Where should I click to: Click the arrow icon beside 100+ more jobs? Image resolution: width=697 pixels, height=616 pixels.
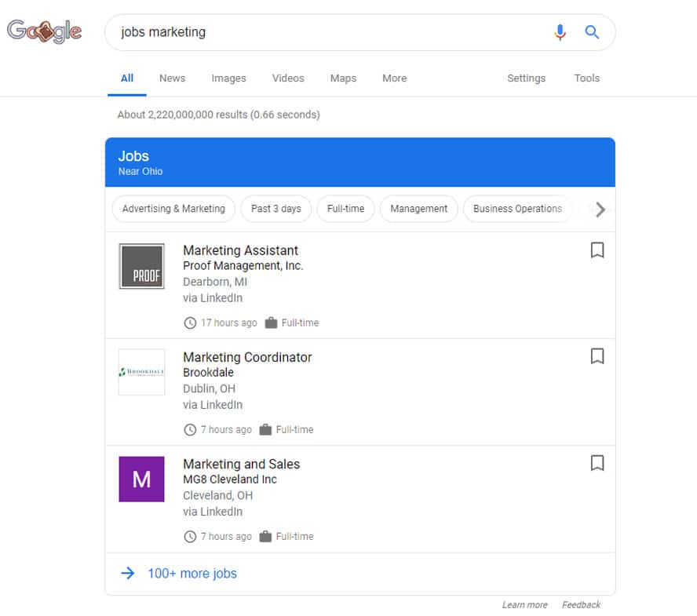point(128,573)
